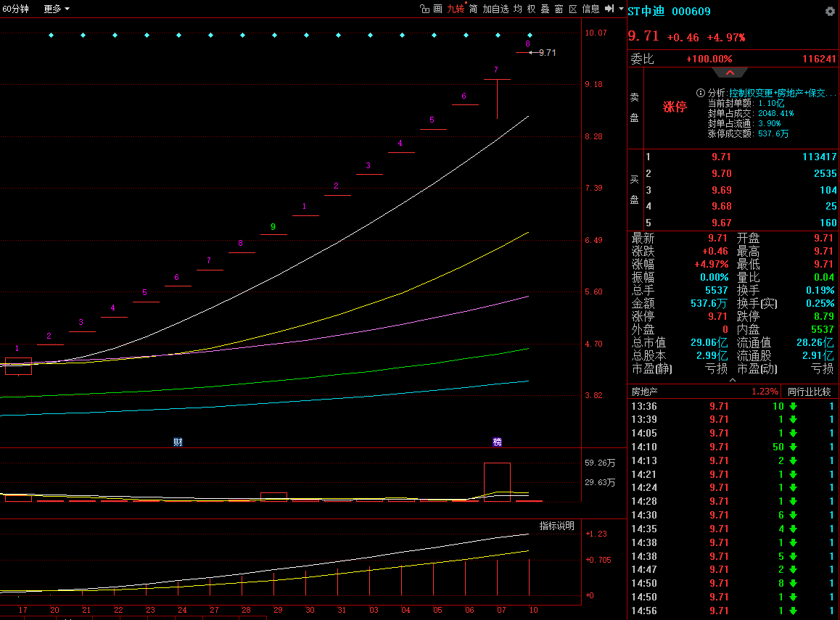840x620 pixels.
Task: Select the 60分钟 period tab
Action: (x=15, y=9)
